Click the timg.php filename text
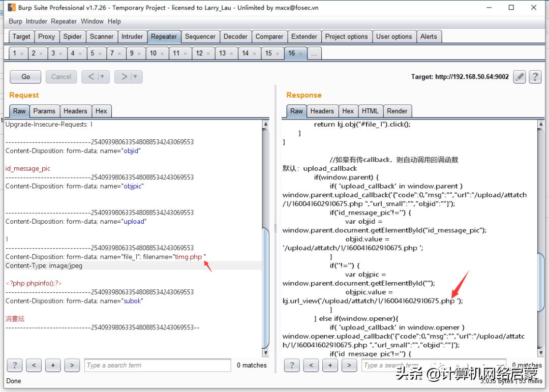This screenshot has width=549, height=392. 189,257
